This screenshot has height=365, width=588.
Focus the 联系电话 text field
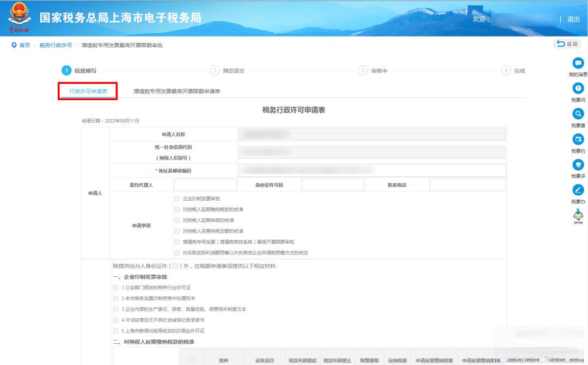[x=468, y=185]
